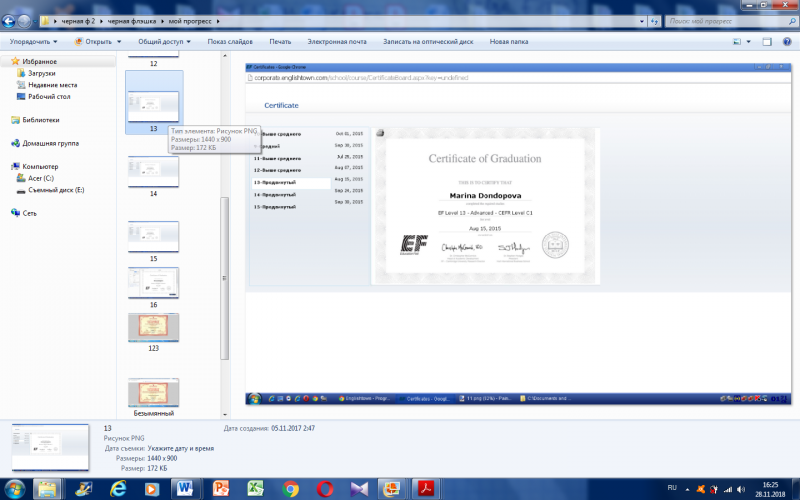Click 'Записать на оптический диск'

428,42
